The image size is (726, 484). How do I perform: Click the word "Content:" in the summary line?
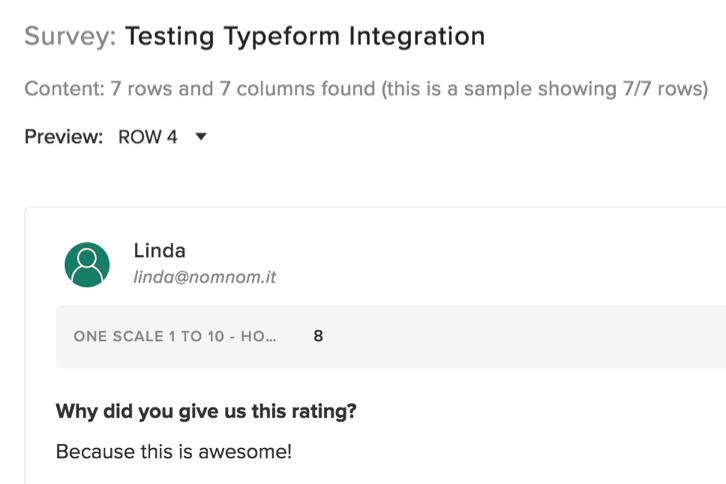tap(65, 88)
